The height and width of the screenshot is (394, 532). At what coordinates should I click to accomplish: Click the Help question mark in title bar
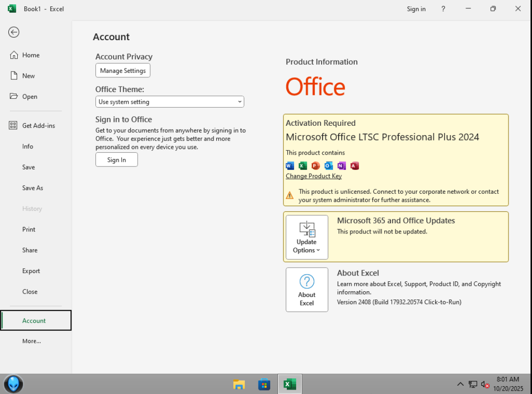tap(443, 9)
